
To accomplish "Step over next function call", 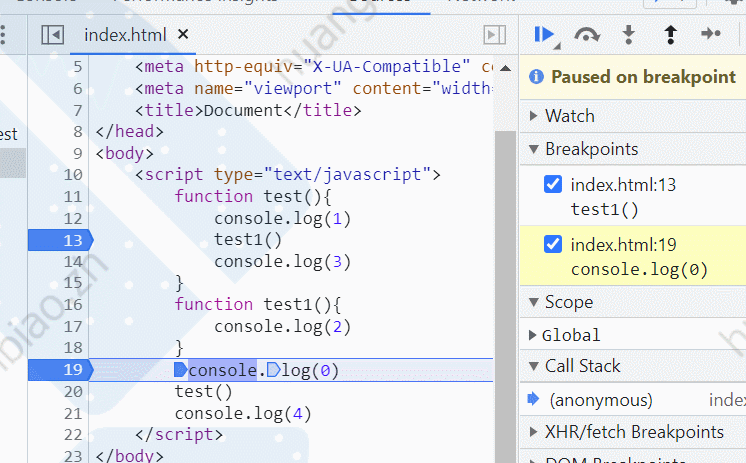I will pos(587,35).
